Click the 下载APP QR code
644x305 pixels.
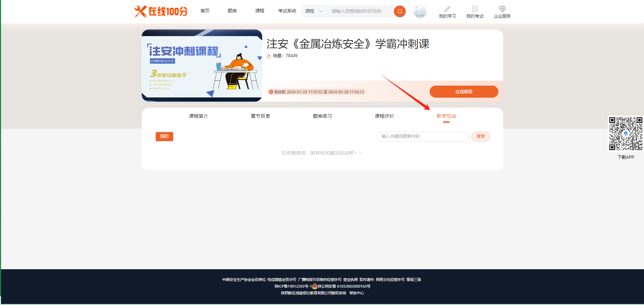626,133
